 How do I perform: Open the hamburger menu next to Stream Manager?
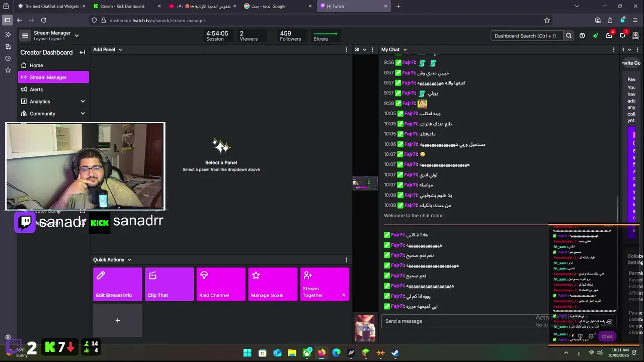click(x=25, y=35)
